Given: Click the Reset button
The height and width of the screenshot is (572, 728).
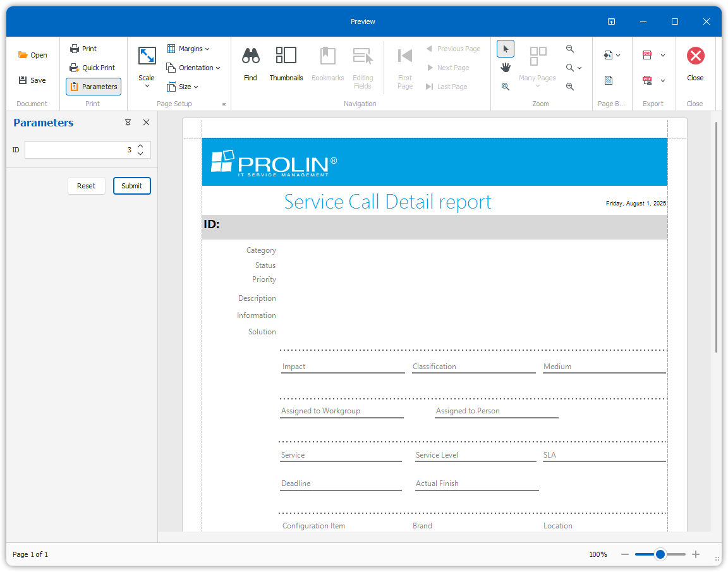Looking at the screenshot, I should pyautogui.click(x=87, y=186).
